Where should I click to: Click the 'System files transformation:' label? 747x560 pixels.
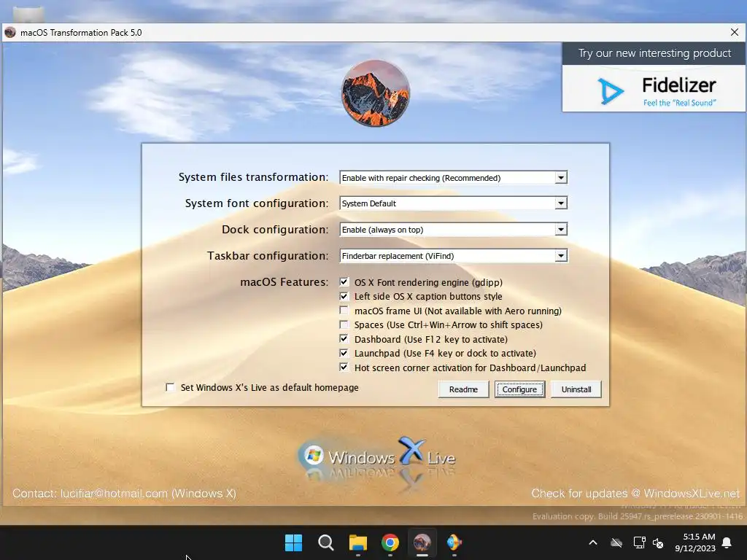coord(253,177)
